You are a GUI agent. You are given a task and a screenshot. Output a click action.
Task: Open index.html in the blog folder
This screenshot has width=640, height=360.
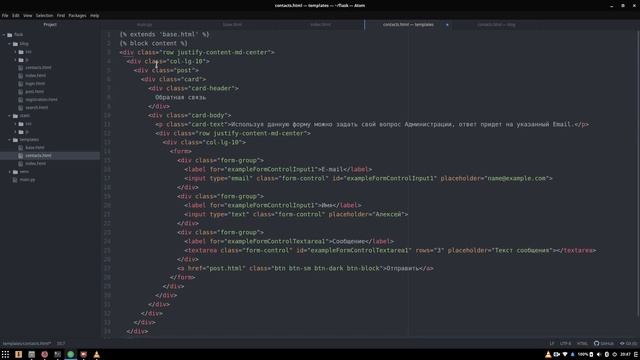(x=36, y=76)
